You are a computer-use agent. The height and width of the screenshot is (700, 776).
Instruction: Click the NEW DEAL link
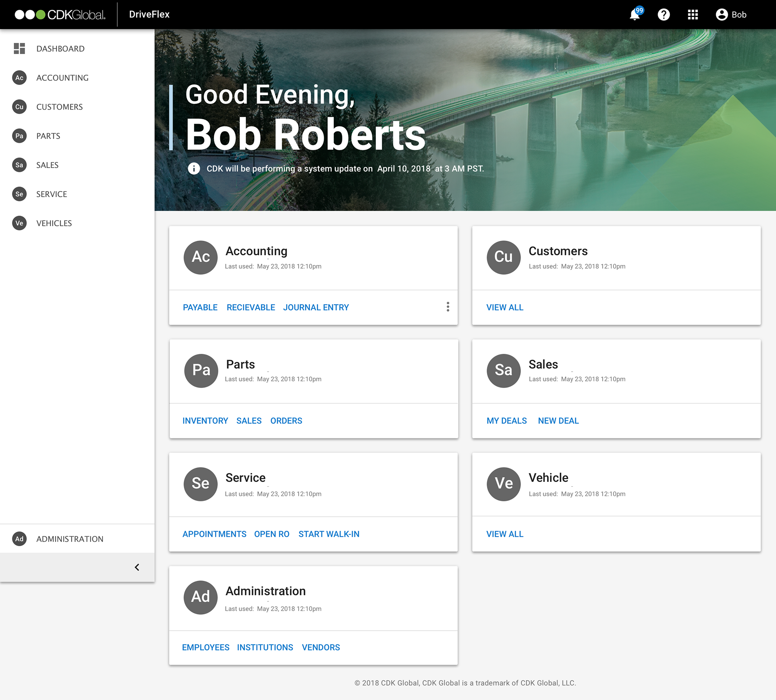coord(558,421)
